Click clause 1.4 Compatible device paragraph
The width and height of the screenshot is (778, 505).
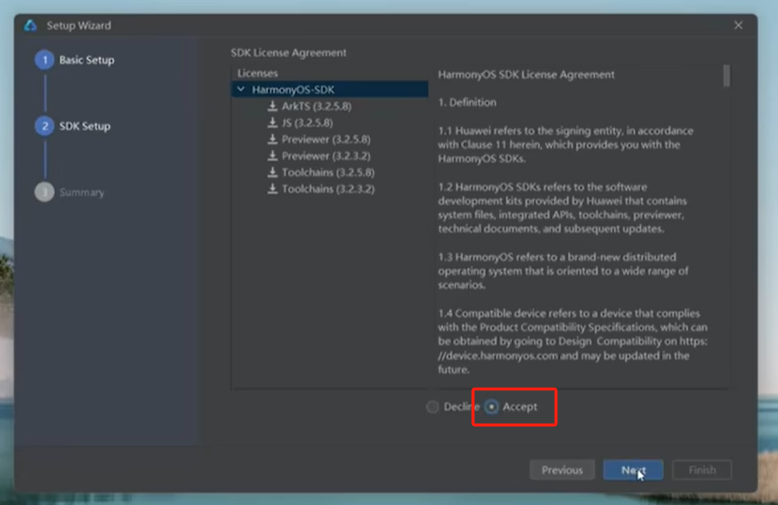point(573,341)
